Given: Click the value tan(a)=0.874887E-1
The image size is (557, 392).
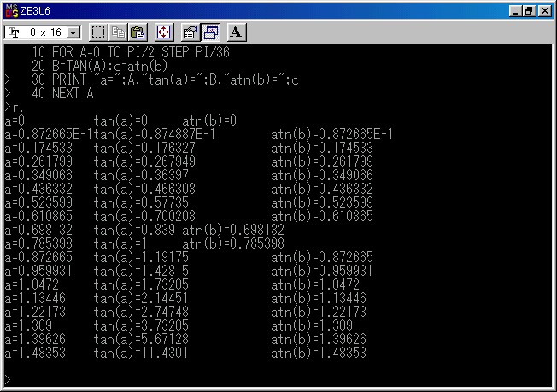Looking at the screenshot, I should 155,135.
